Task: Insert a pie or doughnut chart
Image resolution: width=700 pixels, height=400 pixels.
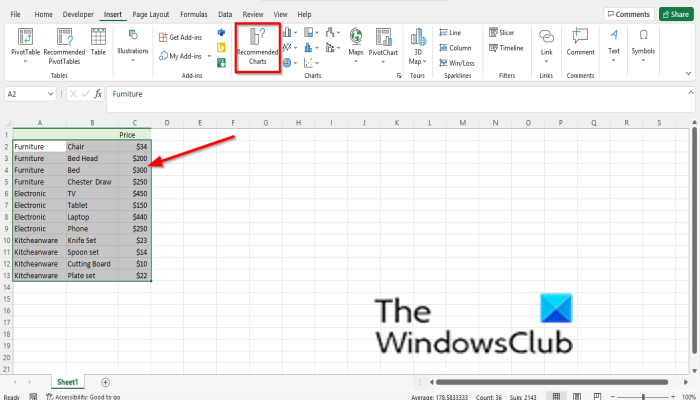Action: (287, 62)
